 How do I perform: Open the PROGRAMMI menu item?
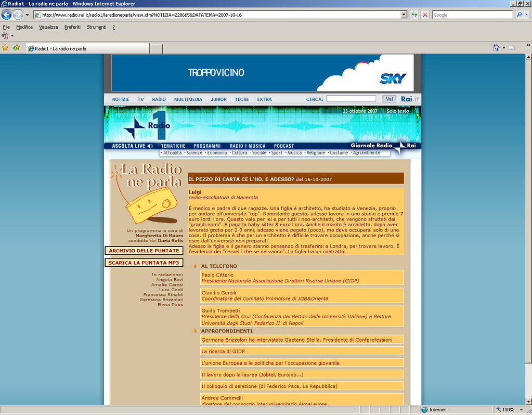pyautogui.click(x=207, y=146)
